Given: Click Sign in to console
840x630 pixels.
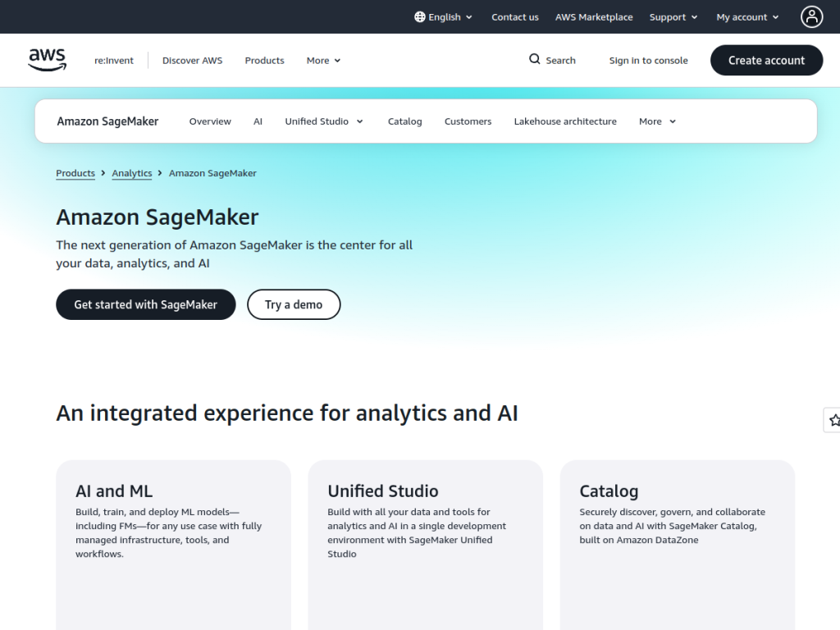Looking at the screenshot, I should click(648, 61).
